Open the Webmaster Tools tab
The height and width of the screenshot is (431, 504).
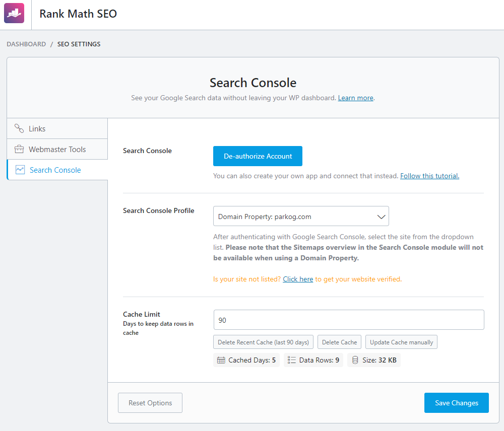click(57, 150)
